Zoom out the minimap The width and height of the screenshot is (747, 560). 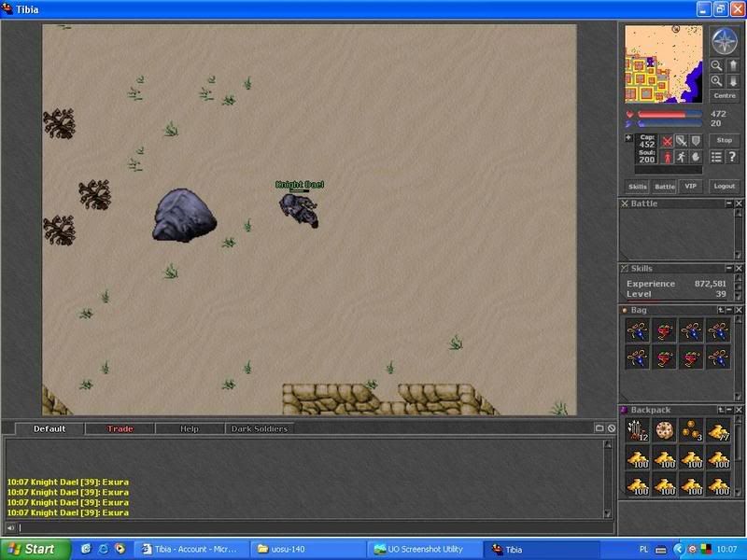click(x=716, y=65)
